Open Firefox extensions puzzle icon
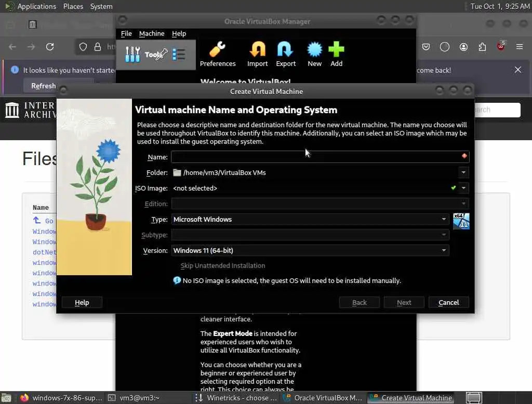 click(482, 47)
